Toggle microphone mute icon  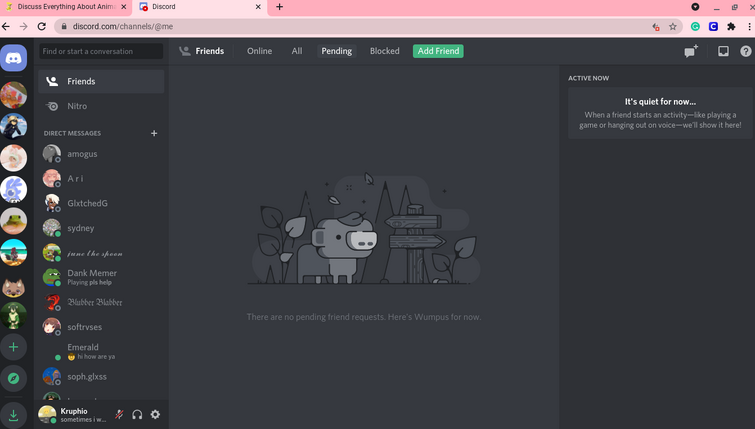tap(119, 415)
